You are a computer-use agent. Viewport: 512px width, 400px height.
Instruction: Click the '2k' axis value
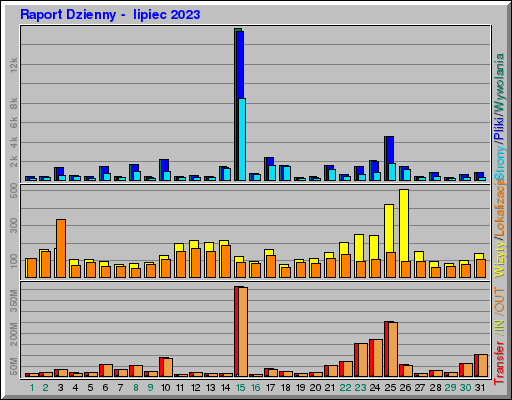[14, 162]
